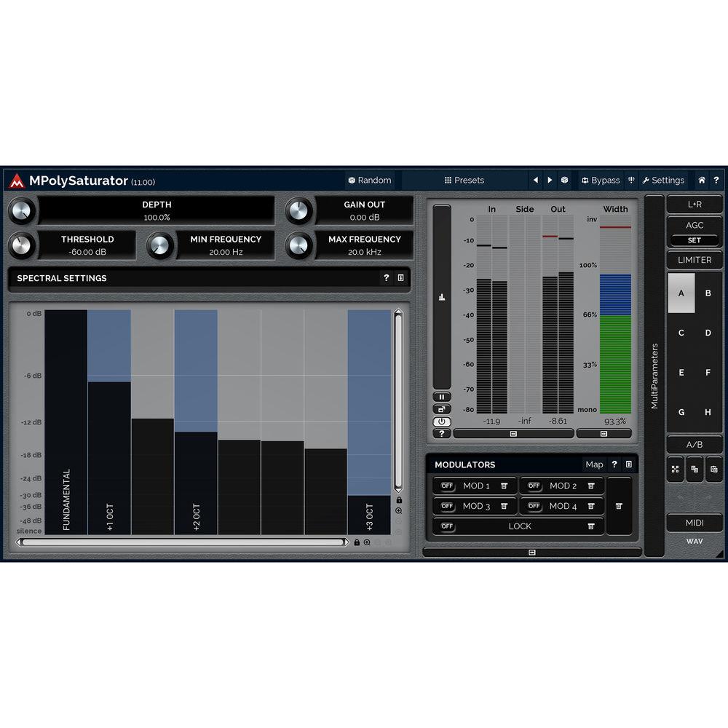Click the copy icon below the A/B button
728x728 pixels.
click(695, 470)
